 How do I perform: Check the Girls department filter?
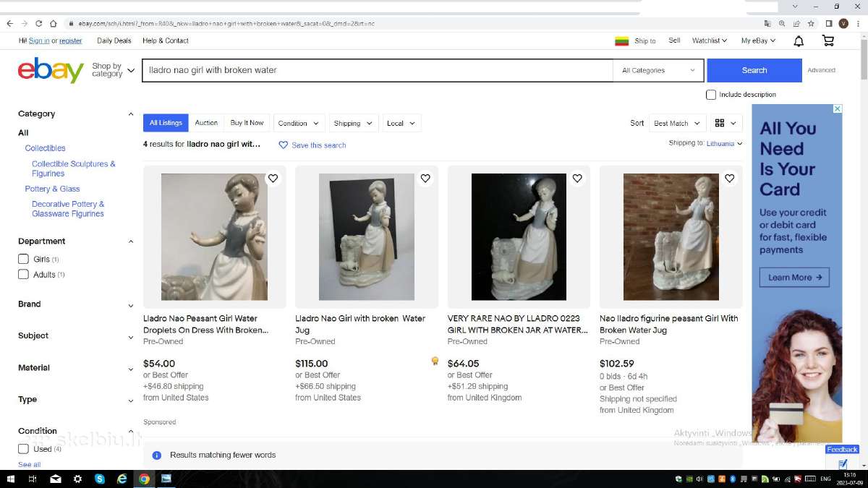coord(23,259)
